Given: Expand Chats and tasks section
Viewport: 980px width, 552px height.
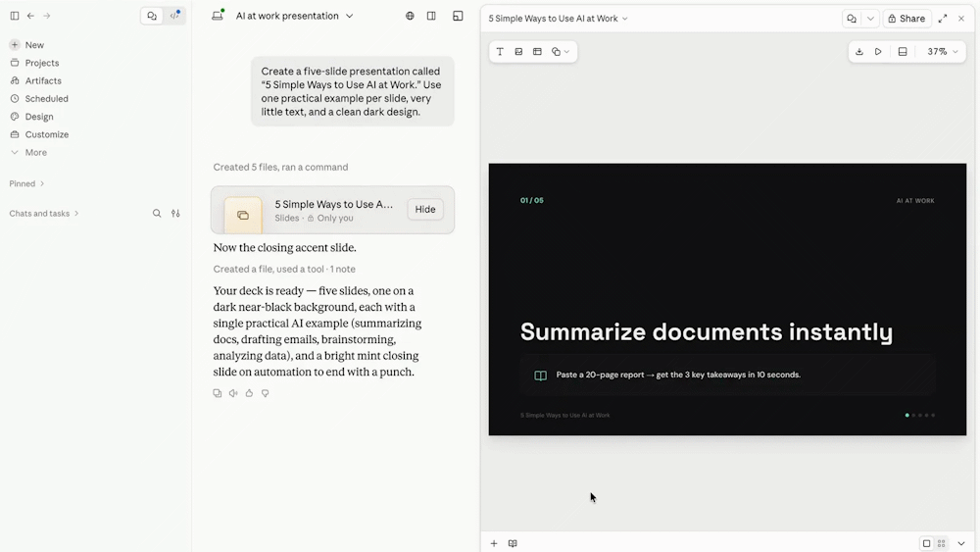Looking at the screenshot, I should pos(44,213).
